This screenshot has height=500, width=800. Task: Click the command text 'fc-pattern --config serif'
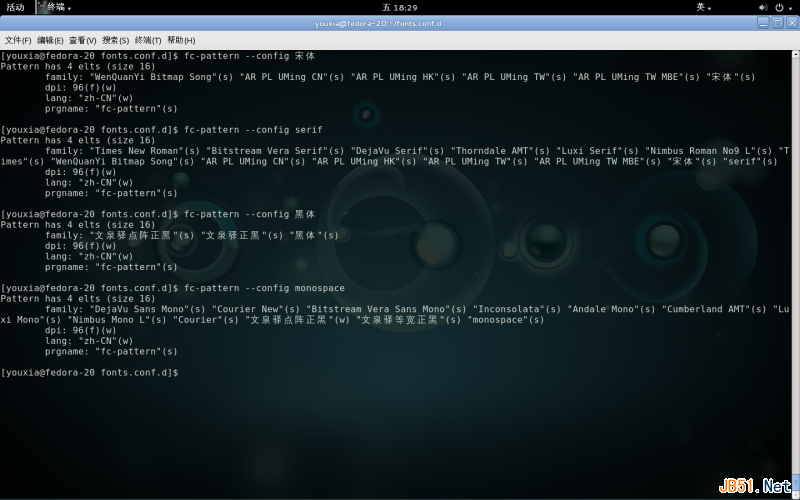pos(253,130)
